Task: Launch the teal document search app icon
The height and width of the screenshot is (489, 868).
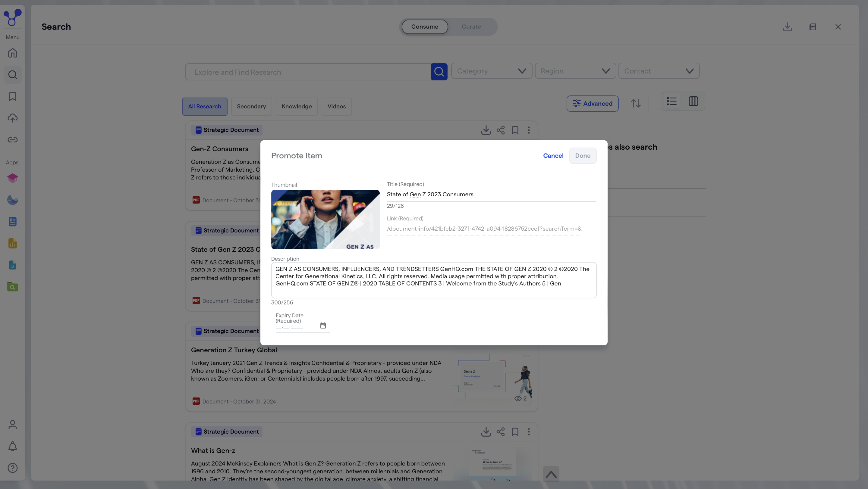Action: coord(12,265)
